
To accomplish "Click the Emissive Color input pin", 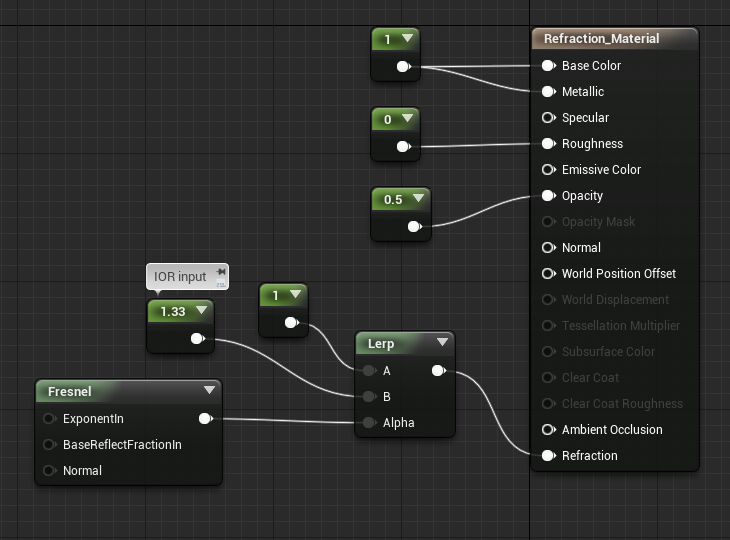I will tap(548, 170).
